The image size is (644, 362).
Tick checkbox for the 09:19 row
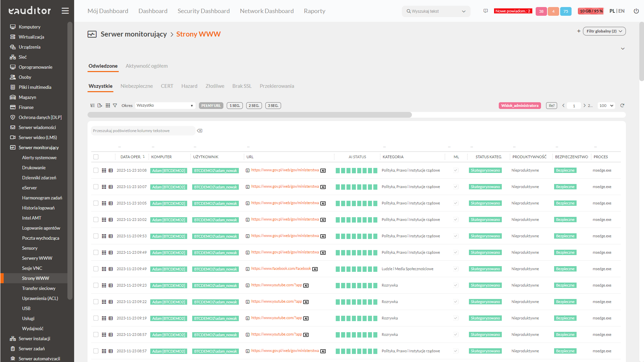tap(96, 318)
